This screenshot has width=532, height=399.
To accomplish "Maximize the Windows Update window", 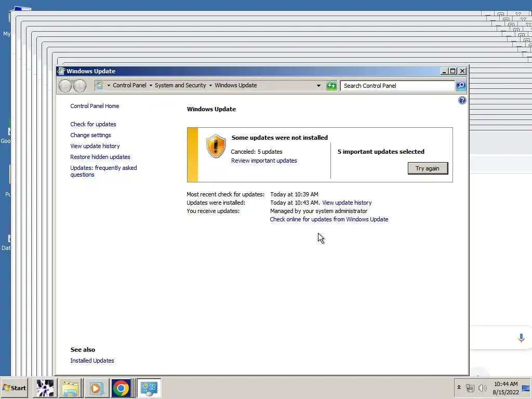I will point(453,71).
